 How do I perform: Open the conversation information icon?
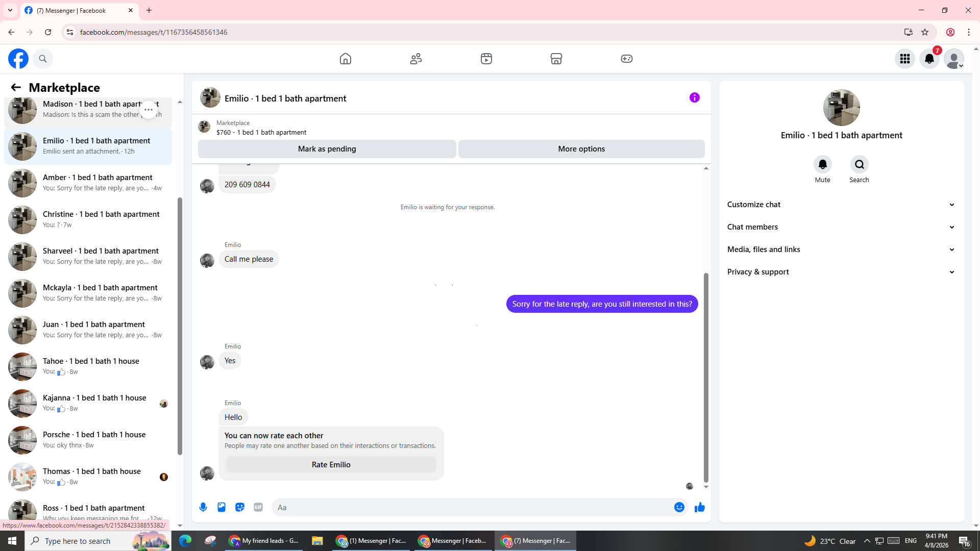point(694,97)
